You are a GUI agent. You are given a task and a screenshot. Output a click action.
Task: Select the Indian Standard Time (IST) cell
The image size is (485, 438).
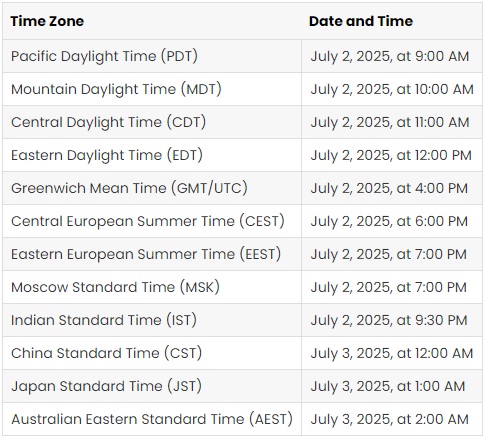pos(152,320)
